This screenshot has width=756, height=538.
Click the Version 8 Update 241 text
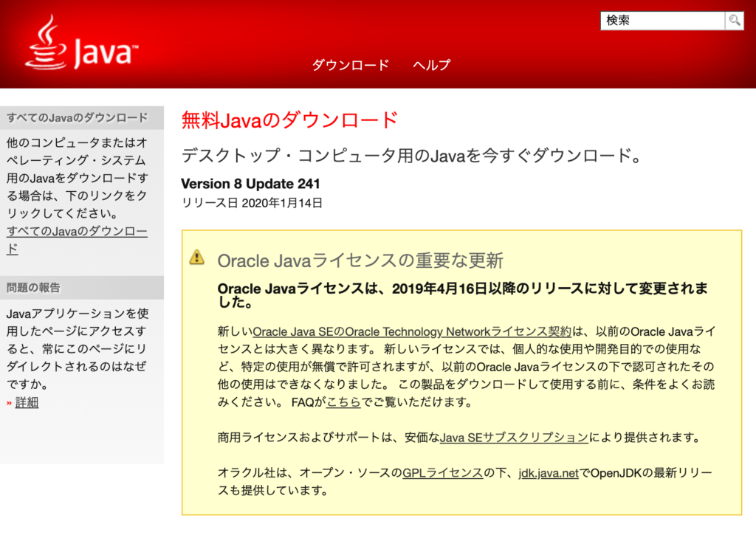click(250, 184)
